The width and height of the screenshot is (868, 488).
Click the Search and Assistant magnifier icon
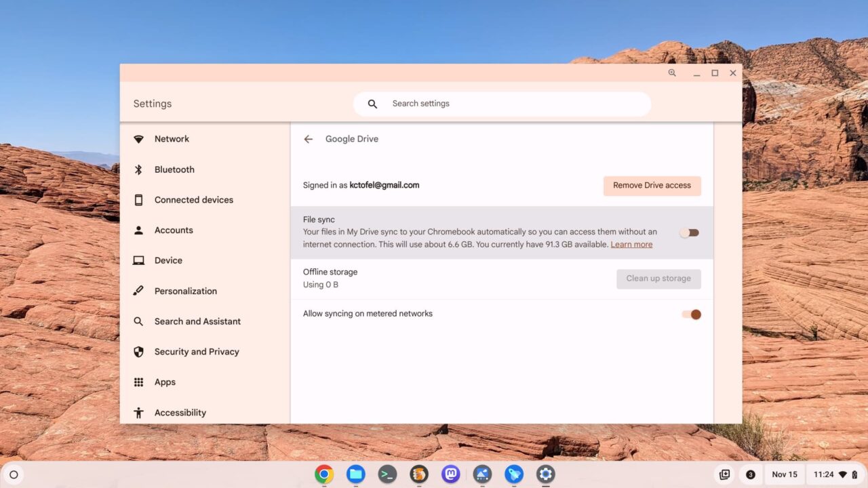coord(138,321)
